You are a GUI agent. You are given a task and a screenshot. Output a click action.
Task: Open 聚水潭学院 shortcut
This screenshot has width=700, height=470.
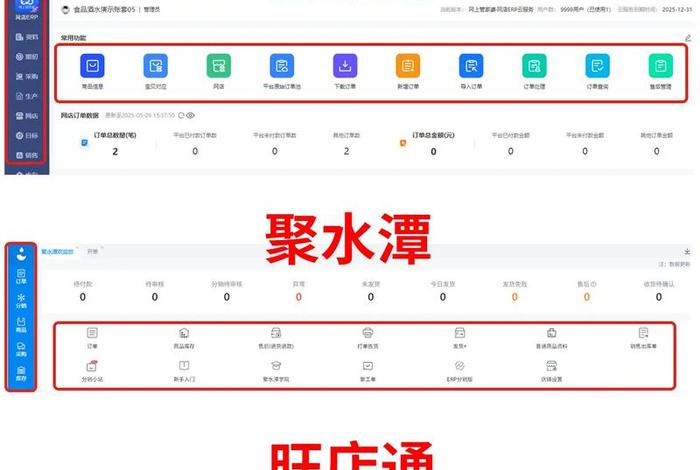click(276, 371)
